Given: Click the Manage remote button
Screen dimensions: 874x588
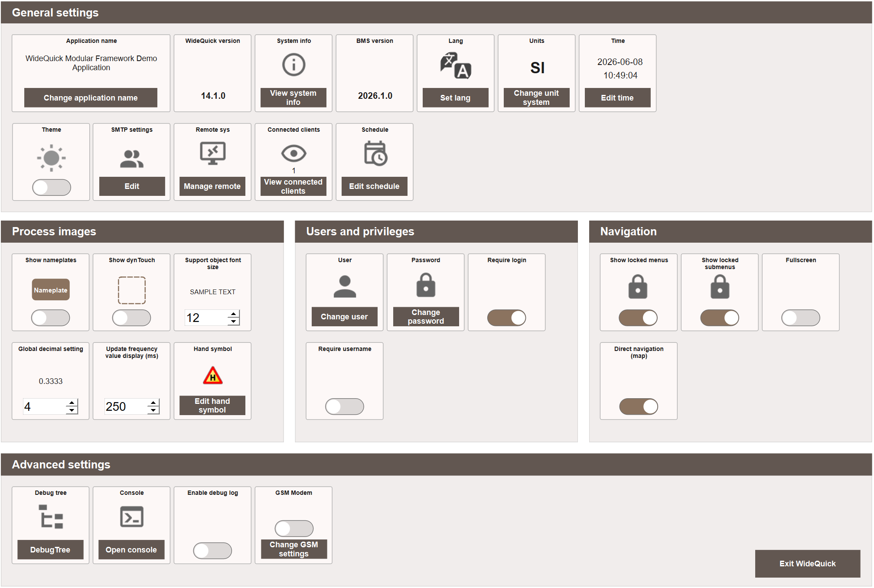Looking at the screenshot, I should click(212, 186).
